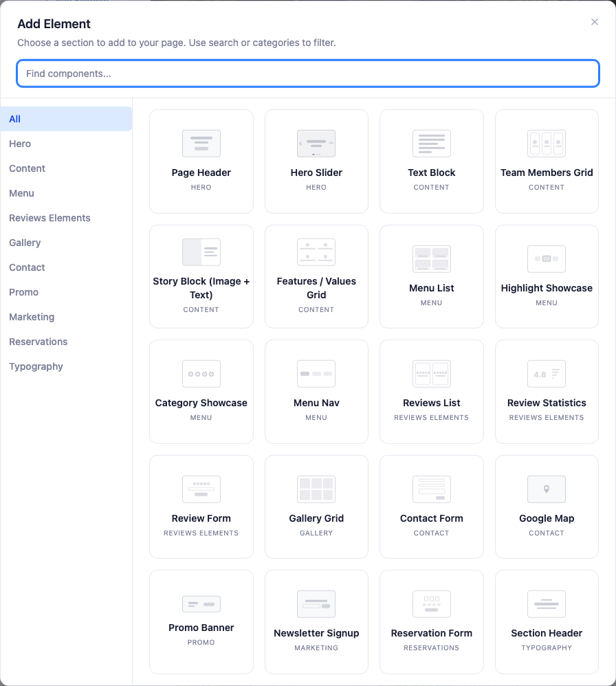Screen dimensions: 616x686
Task: Select the Story Block image-text icon
Action: coord(201,252)
